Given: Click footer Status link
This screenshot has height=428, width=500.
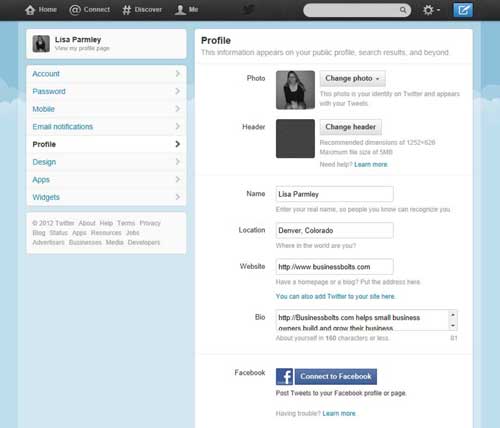Looking at the screenshot, I should click(x=59, y=233).
